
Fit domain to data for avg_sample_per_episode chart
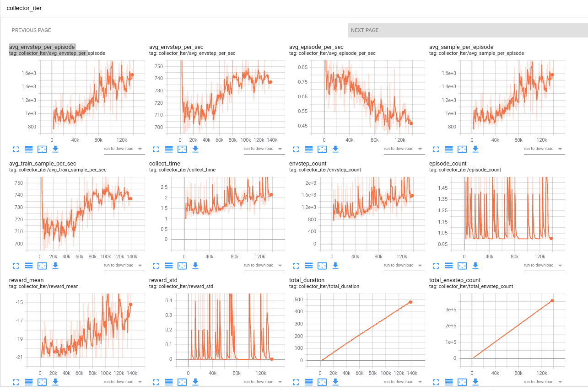pyautogui.click(x=462, y=149)
